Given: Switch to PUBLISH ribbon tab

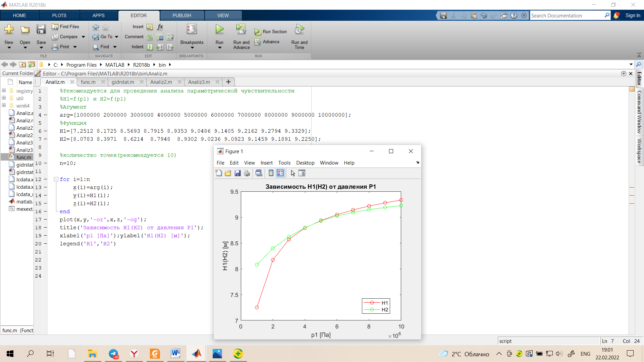Looking at the screenshot, I should tap(182, 15).
